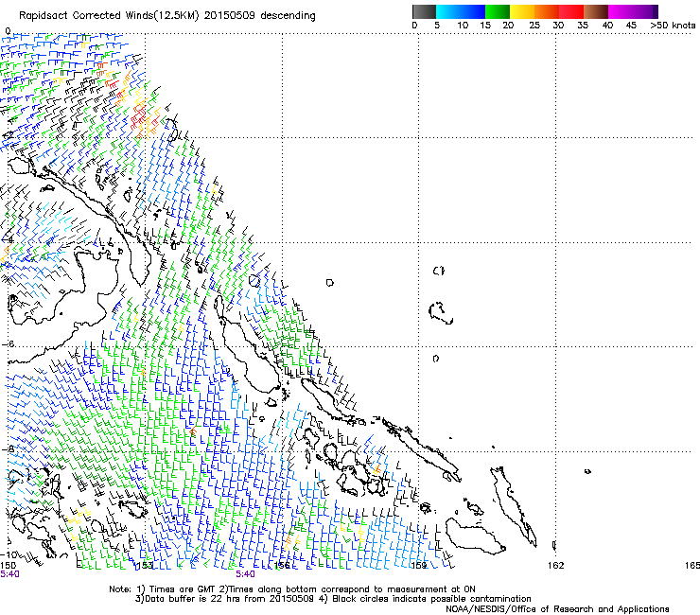This screenshot has width=700, height=615.
Task: Click the green 15-20 knots legend swatch
Action: coord(498,11)
